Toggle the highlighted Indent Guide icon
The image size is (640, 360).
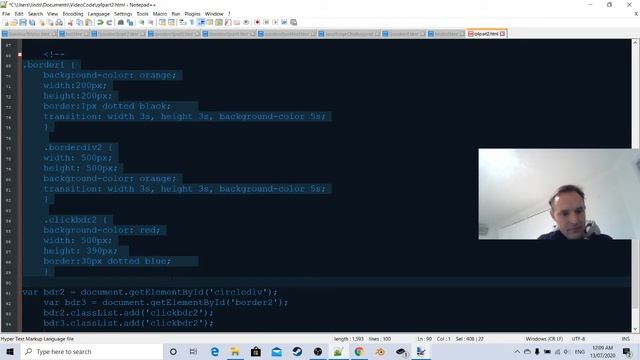point(201,22)
